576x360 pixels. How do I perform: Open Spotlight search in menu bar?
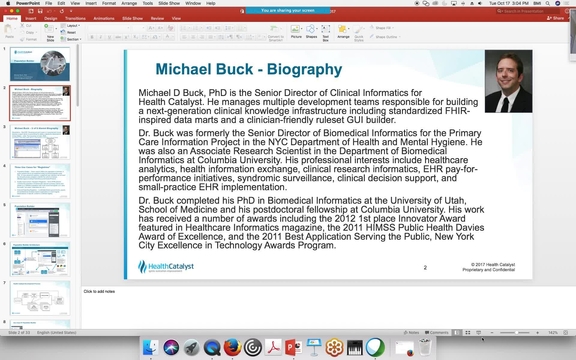548,3
